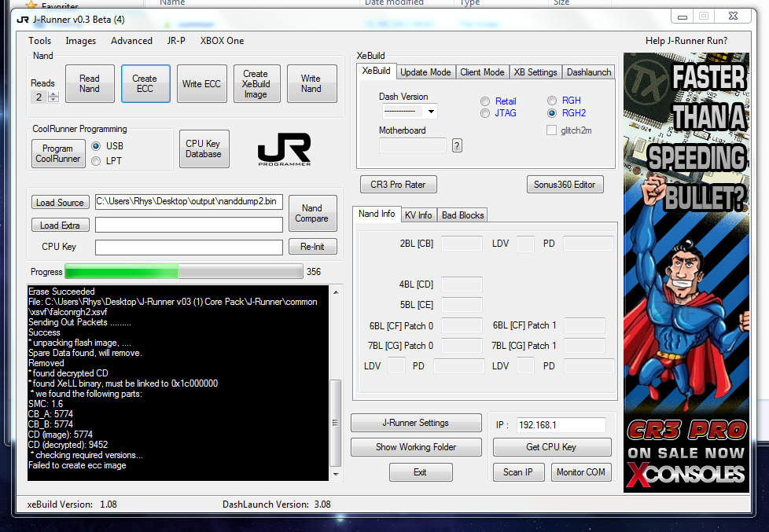Image resolution: width=769 pixels, height=532 pixels.
Task: Switch to the KV Info tab
Action: (418, 215)
